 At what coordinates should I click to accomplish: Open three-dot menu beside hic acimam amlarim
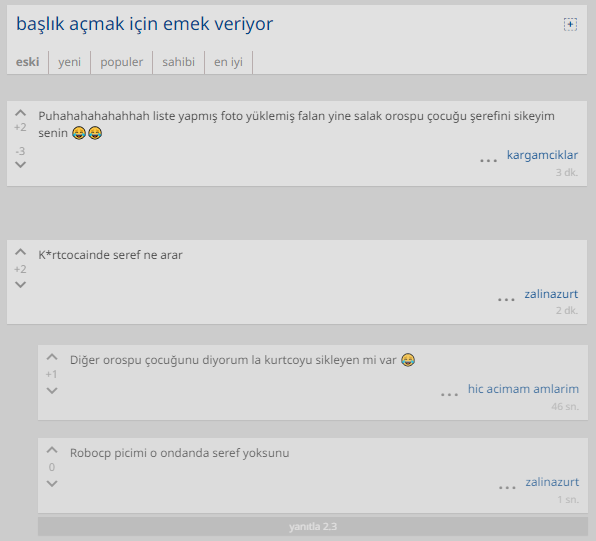tap(449, 395)
